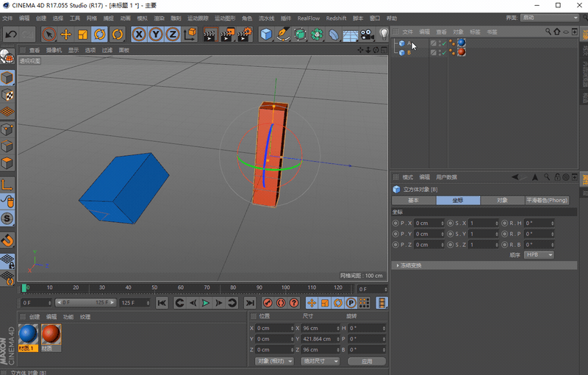
Task: Select the spline Pen tool
Action: click(x=284, y=35)
